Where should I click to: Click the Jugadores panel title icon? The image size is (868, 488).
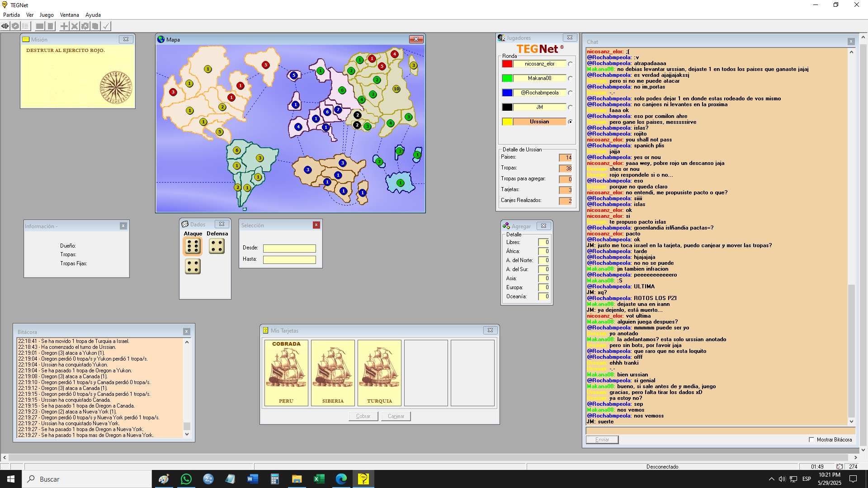coord(501,38)
